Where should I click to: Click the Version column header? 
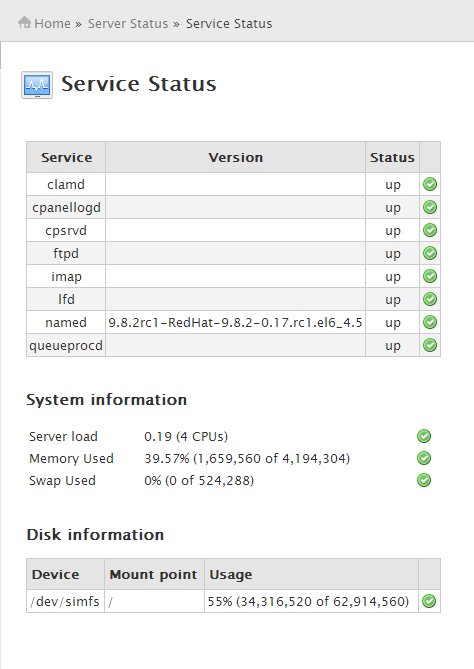click(236, 157)
